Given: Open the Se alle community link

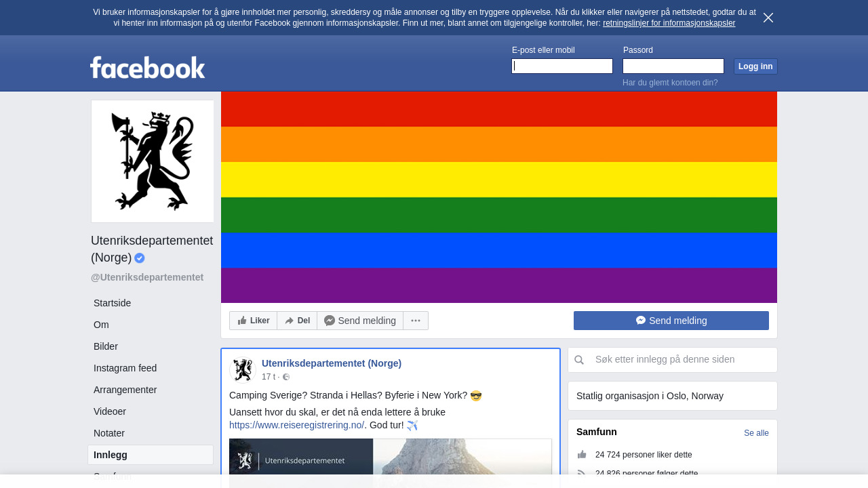Looking at the screenshot, I should click(x=756, y=433).
